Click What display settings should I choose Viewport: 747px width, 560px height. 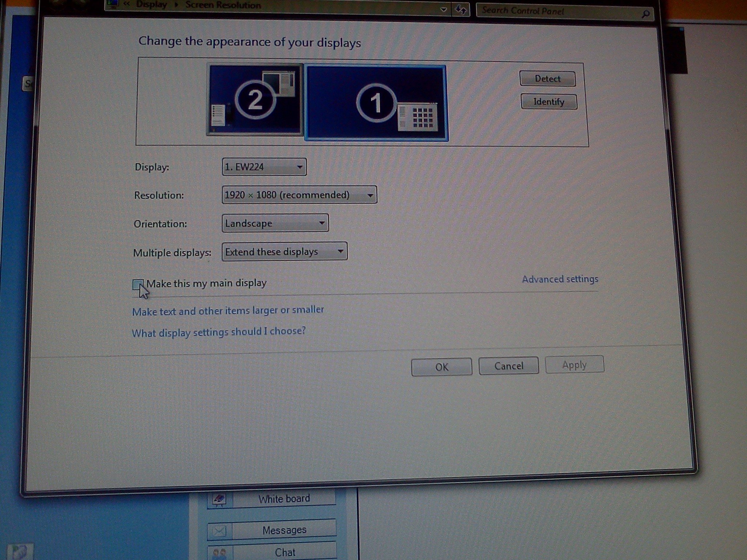(218, 332)
